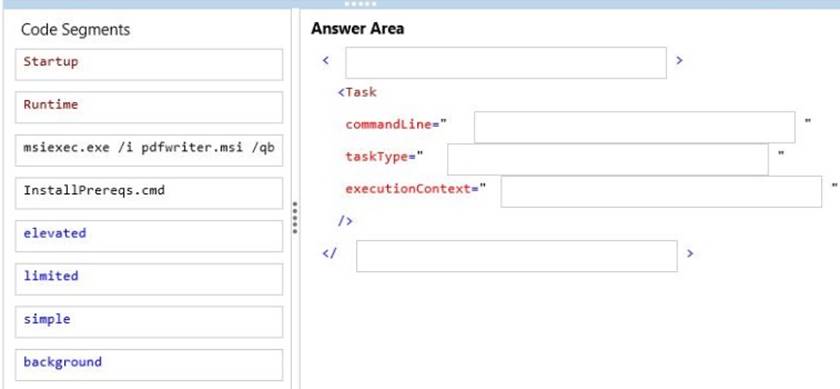Select the limited code segment
Viewport: 840px width, 389px height.
point(149,279)
